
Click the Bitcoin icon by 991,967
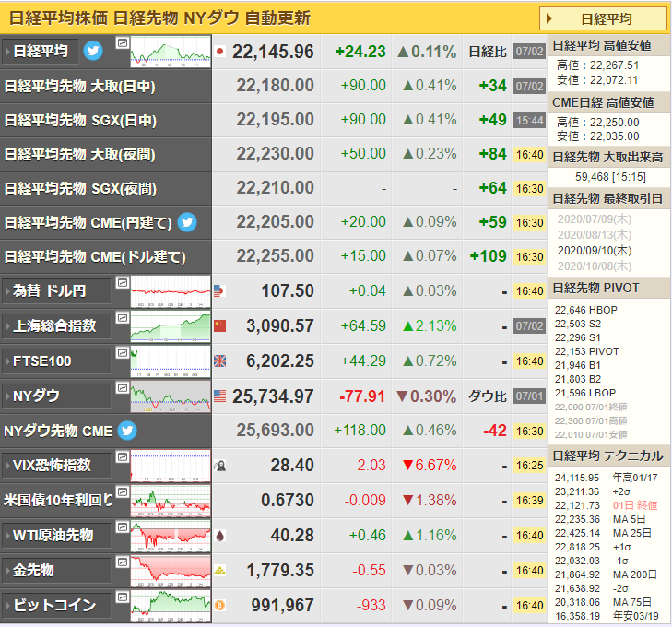click(220, 606)
